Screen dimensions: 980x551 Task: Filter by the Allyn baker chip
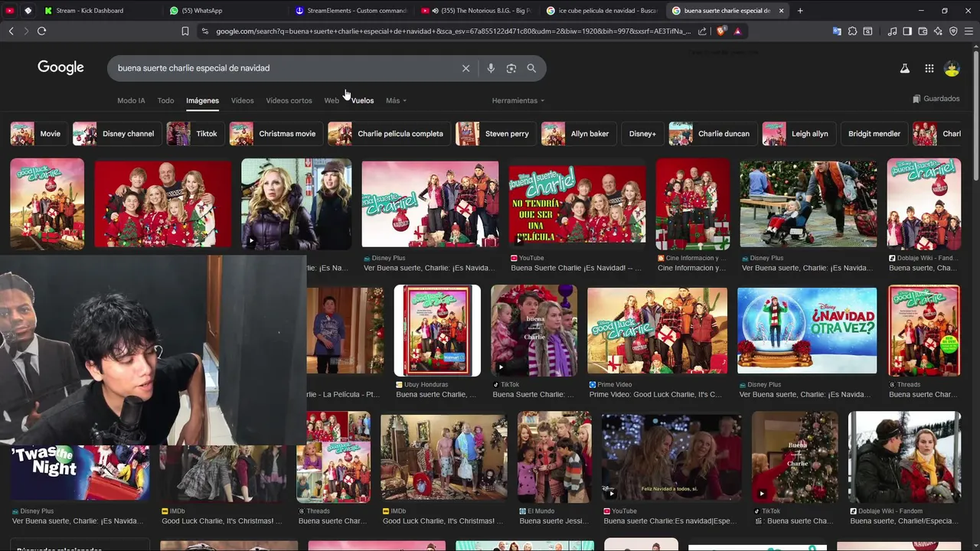pyautogui.click(x=579, y=133)
